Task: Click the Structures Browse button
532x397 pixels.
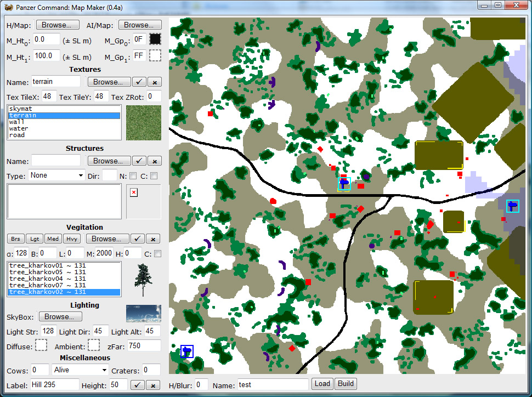Action: (x=109, y=161)
